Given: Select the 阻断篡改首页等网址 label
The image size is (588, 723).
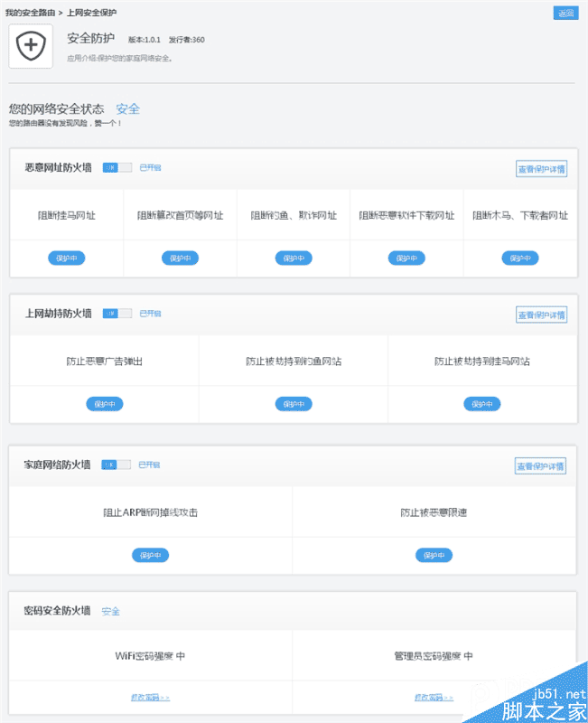Looking at the screenshot, I should click(x=180, y=215).
